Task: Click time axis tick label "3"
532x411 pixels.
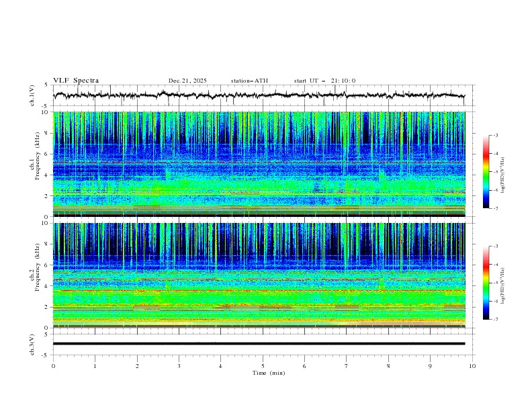Action: click(x=179, y=366)
